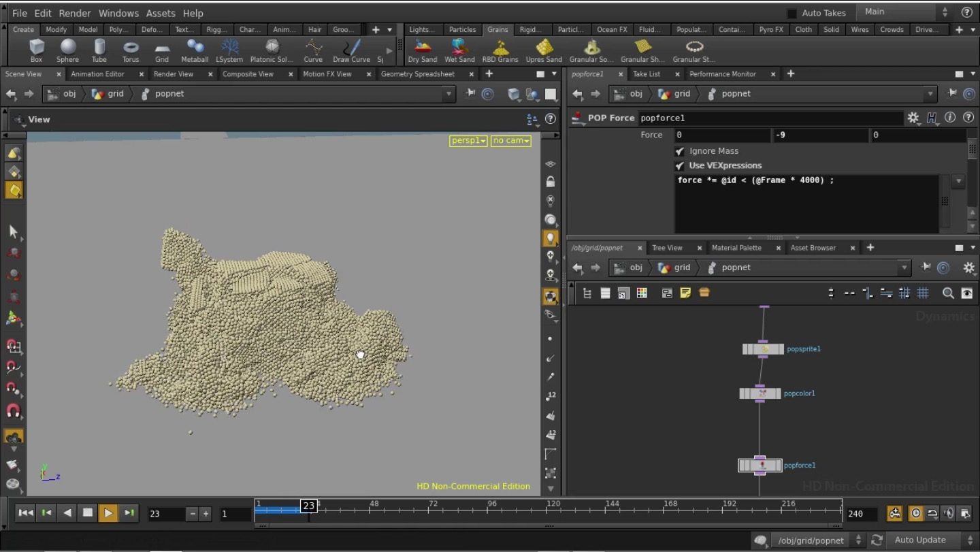Click the popforce1 node name field

click(x=770, y=118)
